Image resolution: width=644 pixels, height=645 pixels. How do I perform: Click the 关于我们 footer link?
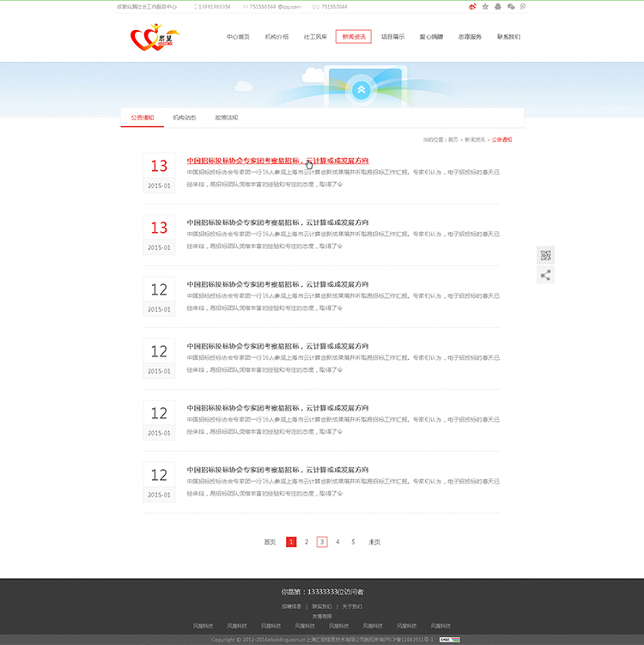(352, 606)
